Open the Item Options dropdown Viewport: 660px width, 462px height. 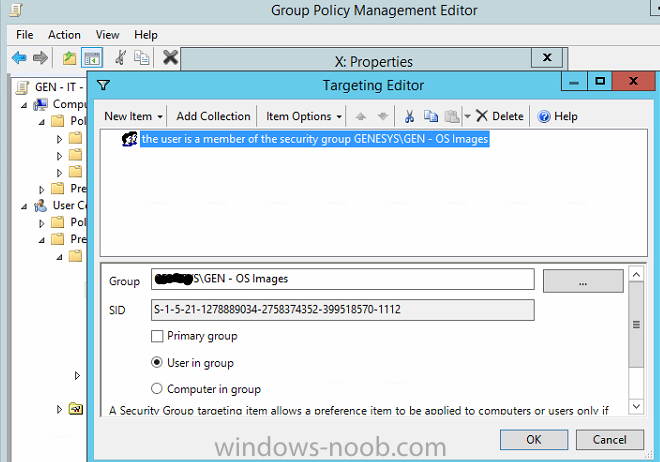(x=304, y=116)
